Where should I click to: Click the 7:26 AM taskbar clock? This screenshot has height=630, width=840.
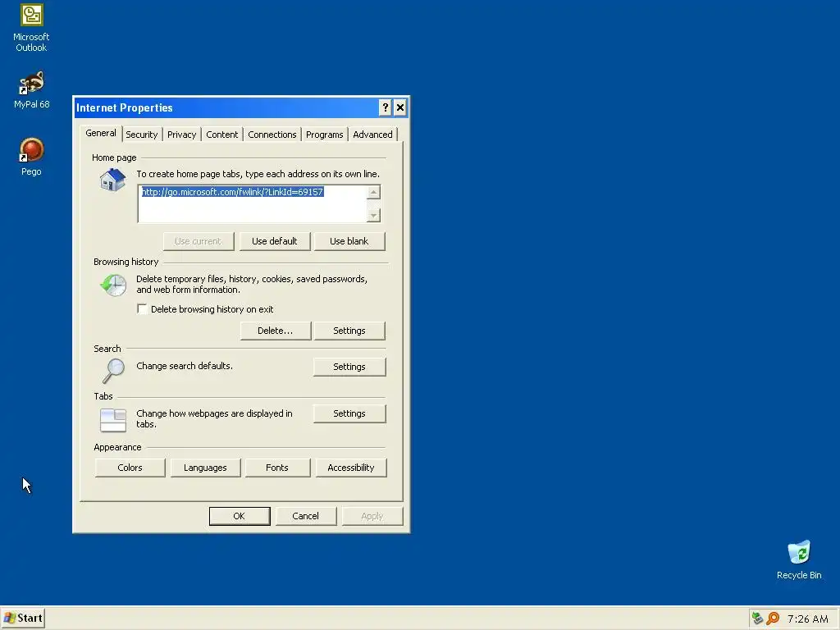click(808, 619)
